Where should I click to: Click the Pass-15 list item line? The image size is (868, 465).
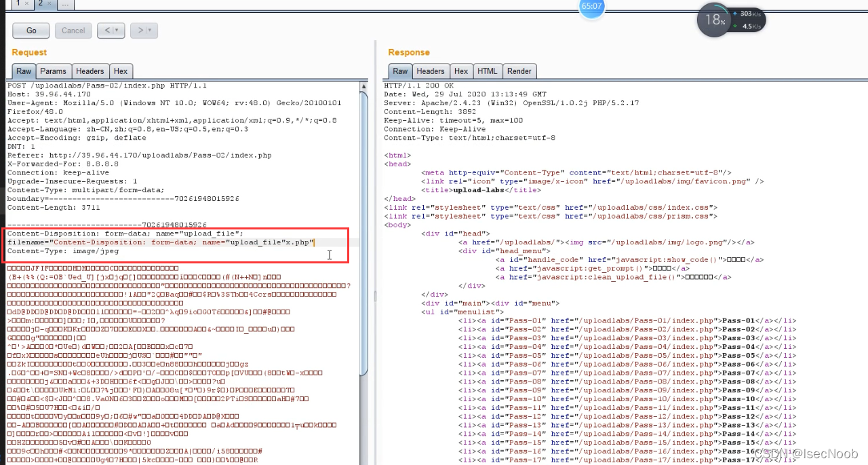[x=627, y=442]
